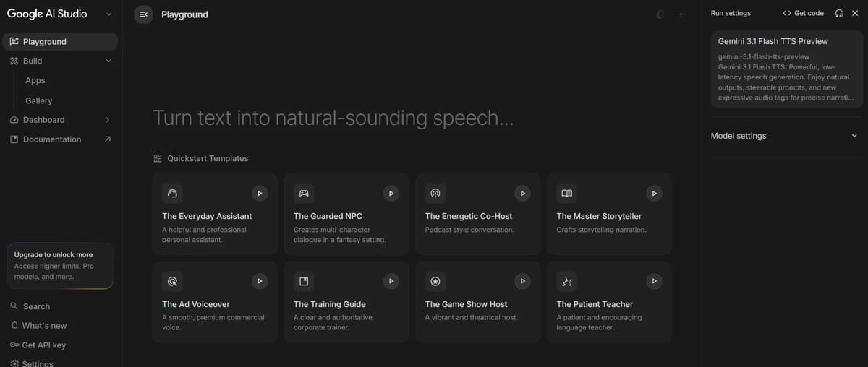Click the Quickstart Templates grid icon

coord(158,158)
